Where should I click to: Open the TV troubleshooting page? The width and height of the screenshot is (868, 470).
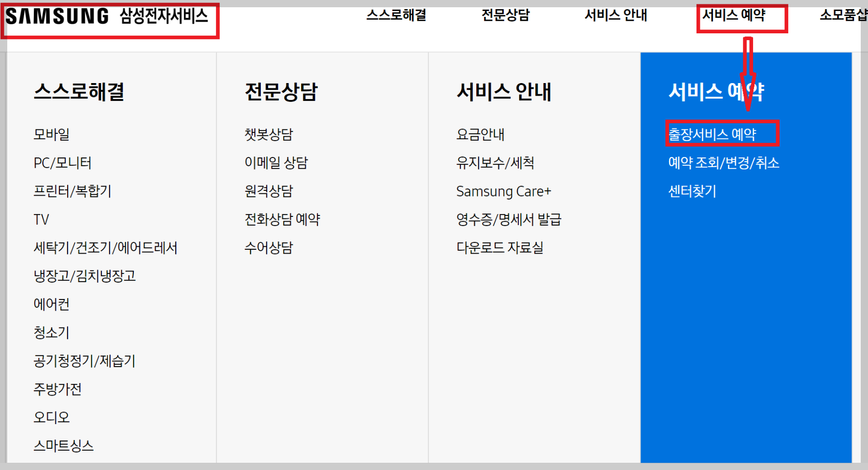[x=42, y=219]
